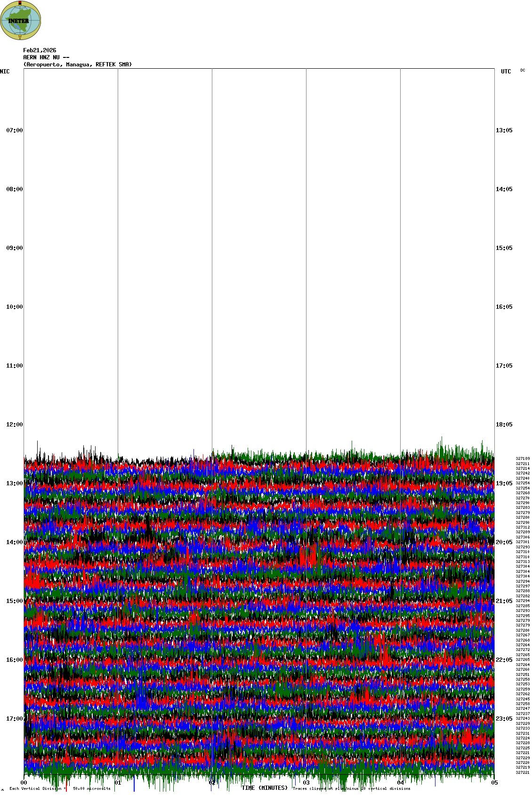Click the NIC local time header
The width and height of the screenshot is (532, 795).
pyautogui.click(x=5, y=72)
